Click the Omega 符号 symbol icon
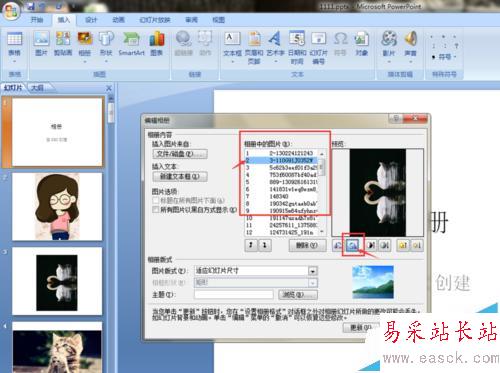 coord(340,43)
